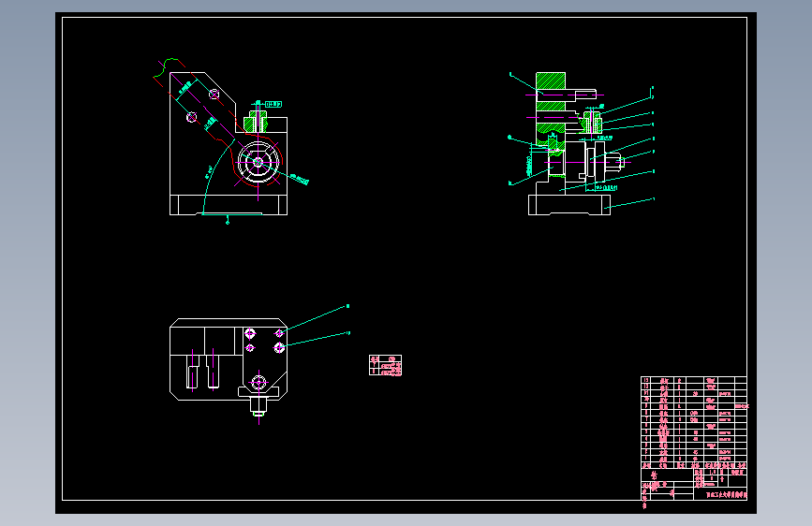812x526 pixels.
Task: Click the vertical cyan dimension left of the section view
Action: 529,164
